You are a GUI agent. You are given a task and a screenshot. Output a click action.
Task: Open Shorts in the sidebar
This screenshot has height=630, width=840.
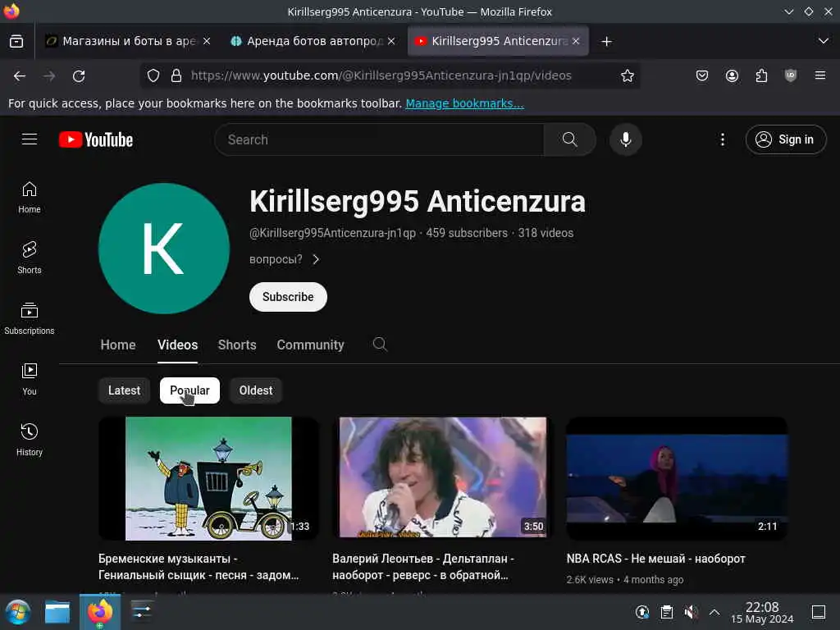tap(30, 258)
